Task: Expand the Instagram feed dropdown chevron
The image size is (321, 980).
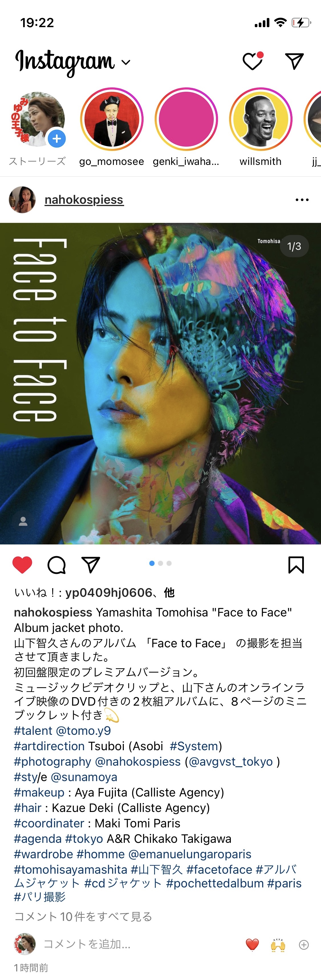Action: click(x=126, y=62)
